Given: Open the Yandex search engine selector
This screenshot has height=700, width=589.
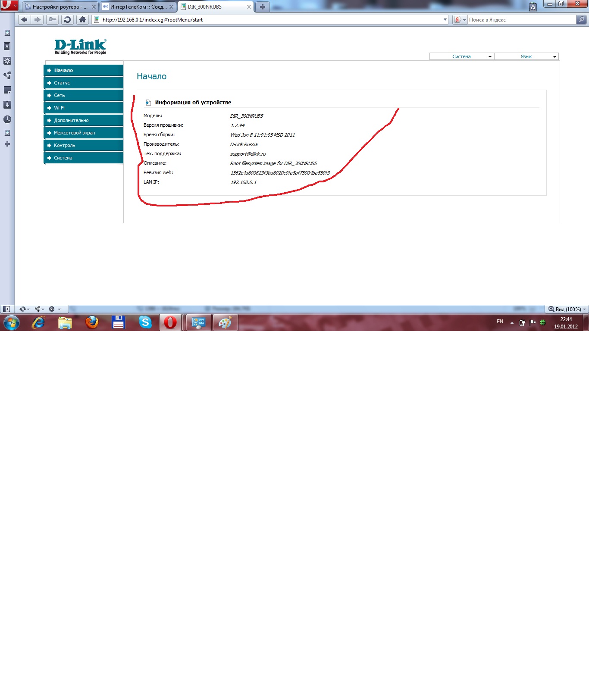Looking at the screenshot, I should (x=460, y=19).
